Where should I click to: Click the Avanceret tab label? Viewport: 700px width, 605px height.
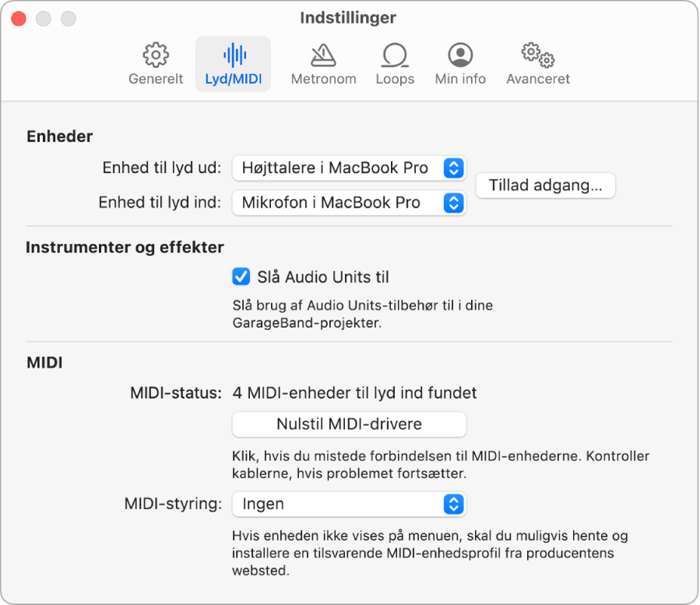[x=538, y=79]
